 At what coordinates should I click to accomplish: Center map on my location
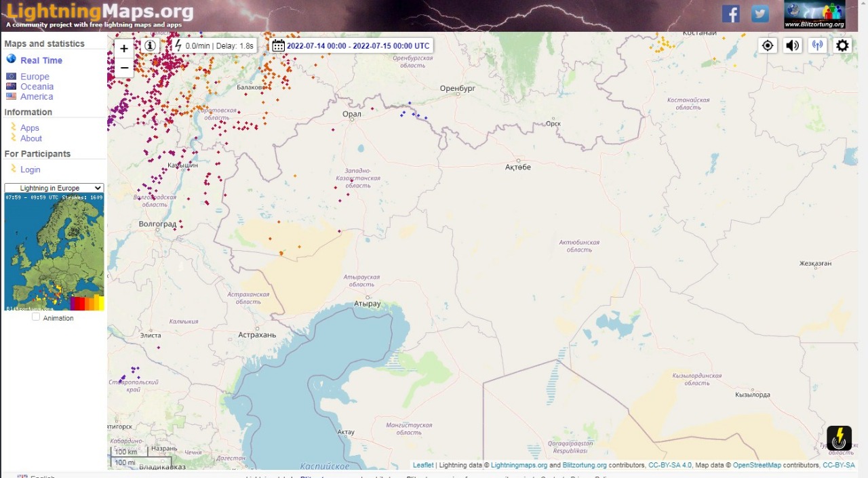[x=768, y=45]
